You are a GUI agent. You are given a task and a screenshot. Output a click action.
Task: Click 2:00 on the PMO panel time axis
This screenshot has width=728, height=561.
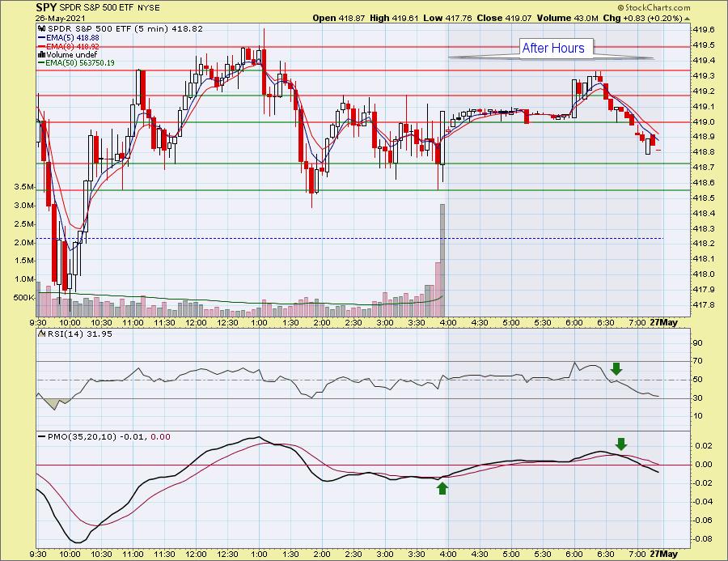[x=322, y=554]
